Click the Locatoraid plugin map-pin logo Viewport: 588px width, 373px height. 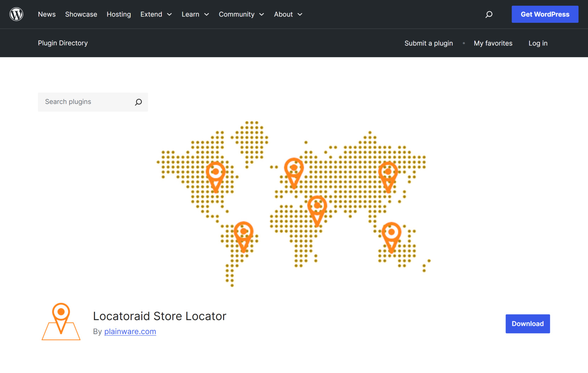[61, 321]
